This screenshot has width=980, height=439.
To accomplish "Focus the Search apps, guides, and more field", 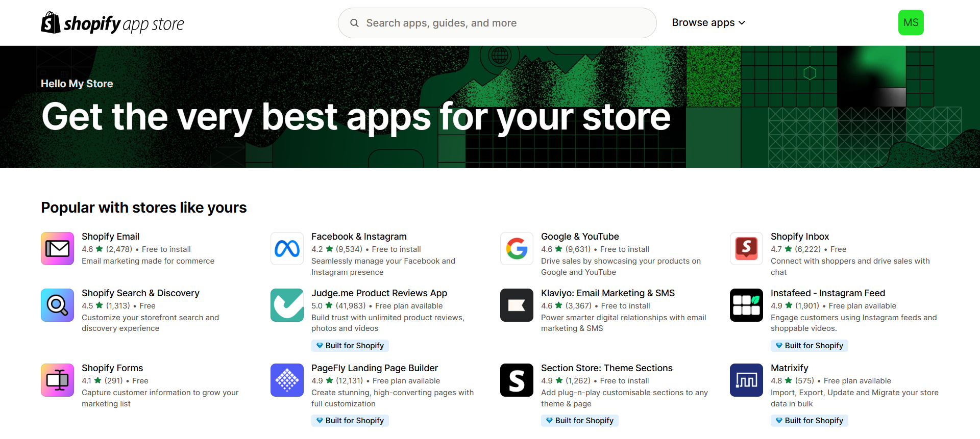I will click(497, 23).
